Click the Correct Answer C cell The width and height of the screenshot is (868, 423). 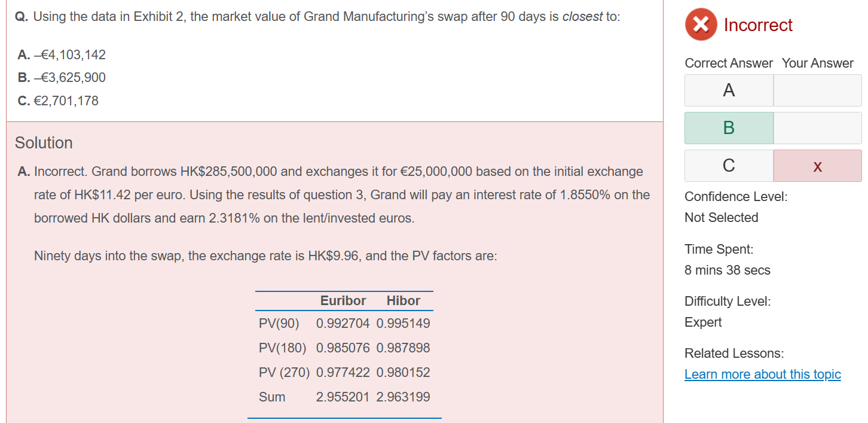pos(729,166)
